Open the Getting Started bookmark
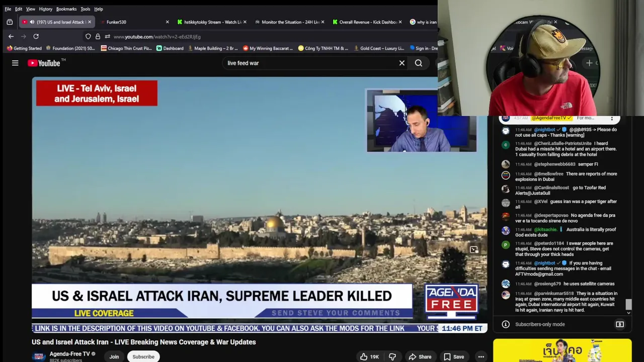Viewport: 644px width, 362px height. pyautogui.click(x=24, y=48)
